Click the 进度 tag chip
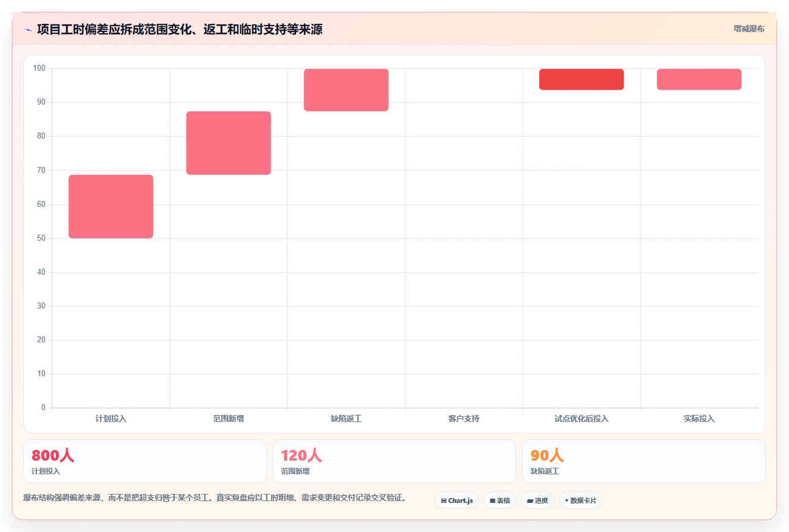The image size is (789, 532). [537, 500]
